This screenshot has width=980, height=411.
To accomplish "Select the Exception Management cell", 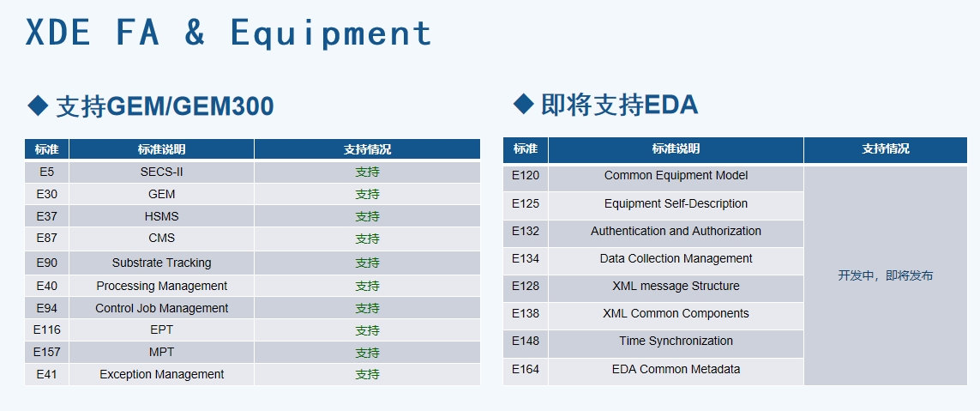I will (161, 374).
